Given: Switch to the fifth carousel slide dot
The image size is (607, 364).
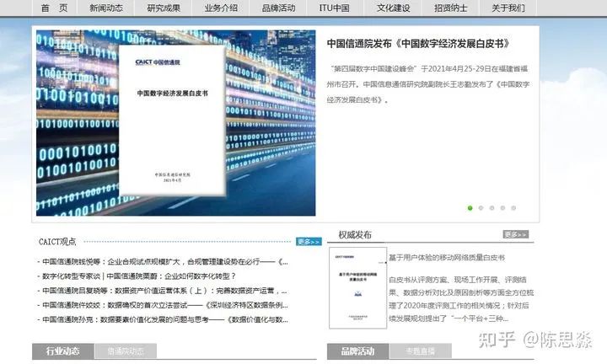Looking at the screenshot, I should [513, 208].
